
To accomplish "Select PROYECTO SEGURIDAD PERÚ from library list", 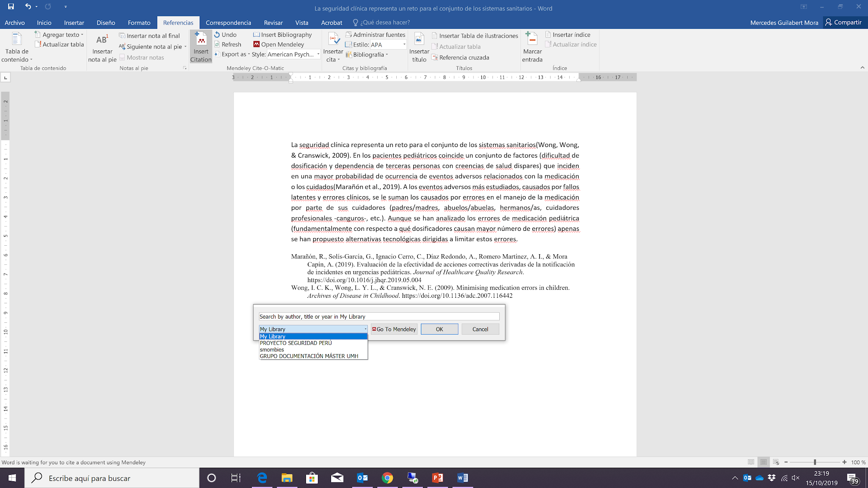I will tap(296, 343).
